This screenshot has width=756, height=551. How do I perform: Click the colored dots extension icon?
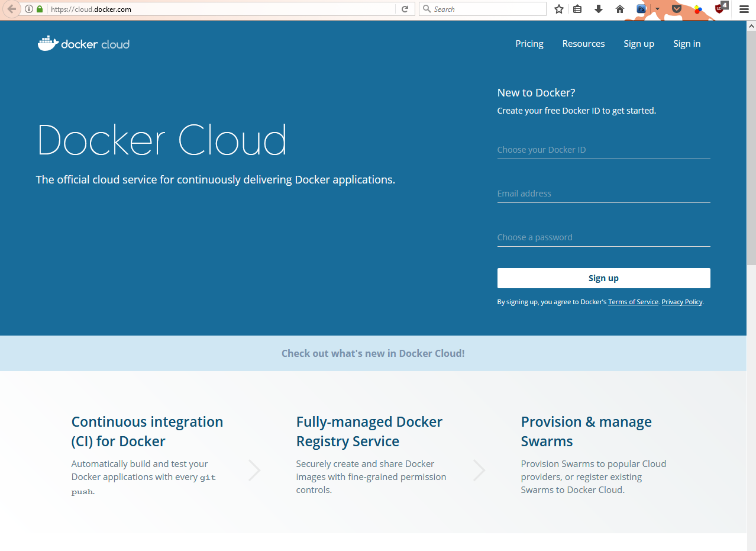click(x=698, y=9)
